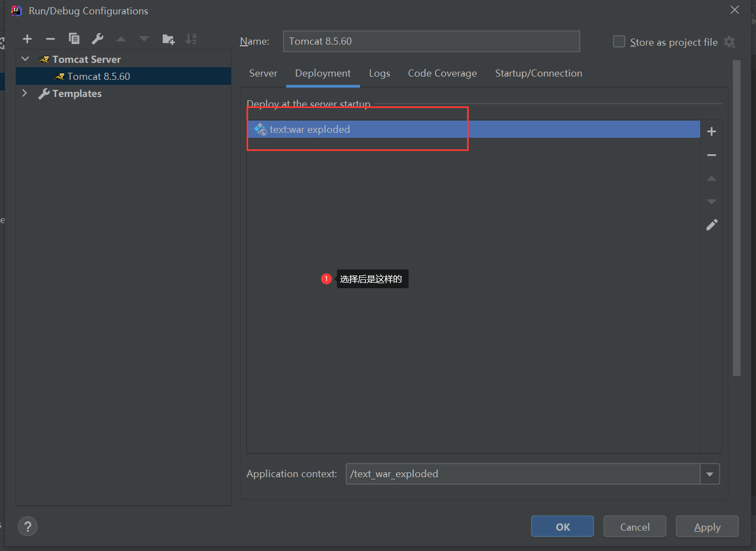Focus the Name input field

tap(431, 41)
